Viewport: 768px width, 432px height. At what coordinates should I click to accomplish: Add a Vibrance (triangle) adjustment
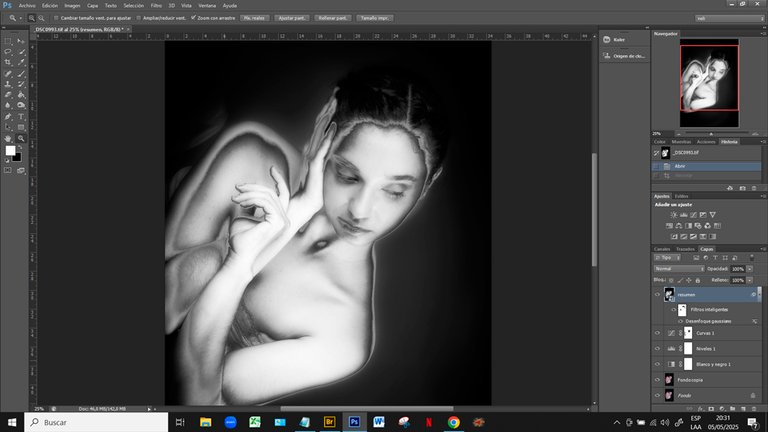[713, 215]
